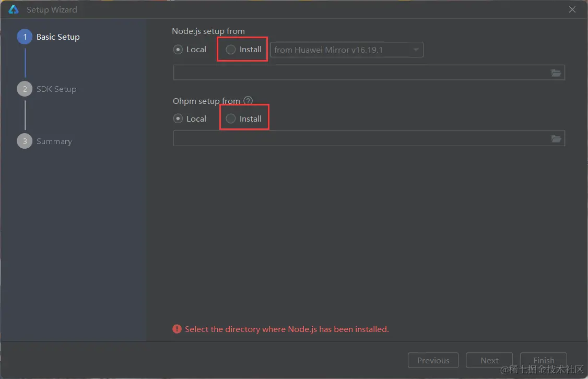This screenshot has height=379, width=588.
Task: Select Local option for Node.js setup
Action: coord(190,50)
